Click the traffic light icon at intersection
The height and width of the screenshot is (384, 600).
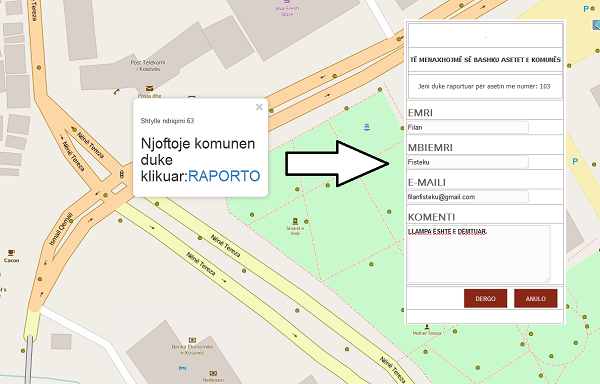(x=122, y=174)
